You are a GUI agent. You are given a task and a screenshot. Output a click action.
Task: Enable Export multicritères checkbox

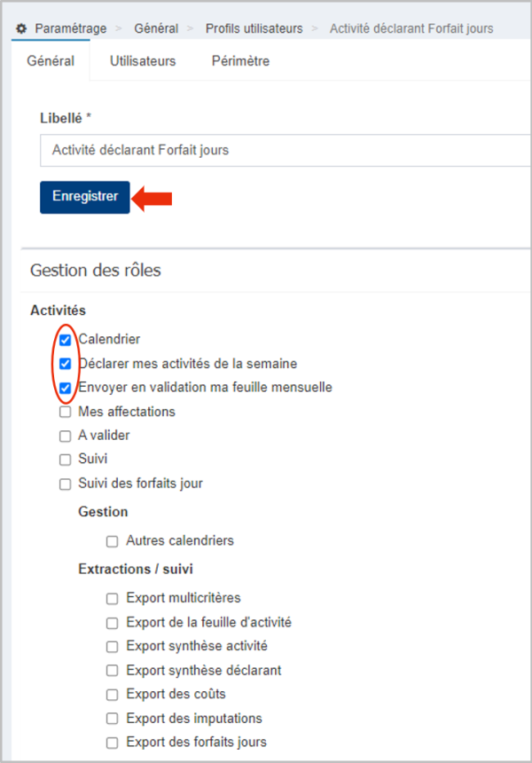(x=113, y=598)
